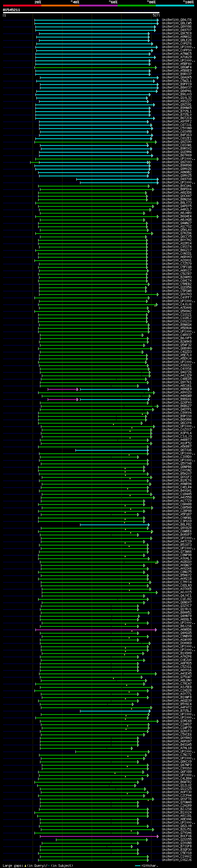
Task: Click the query end position 527
Action: click(155, 15)
